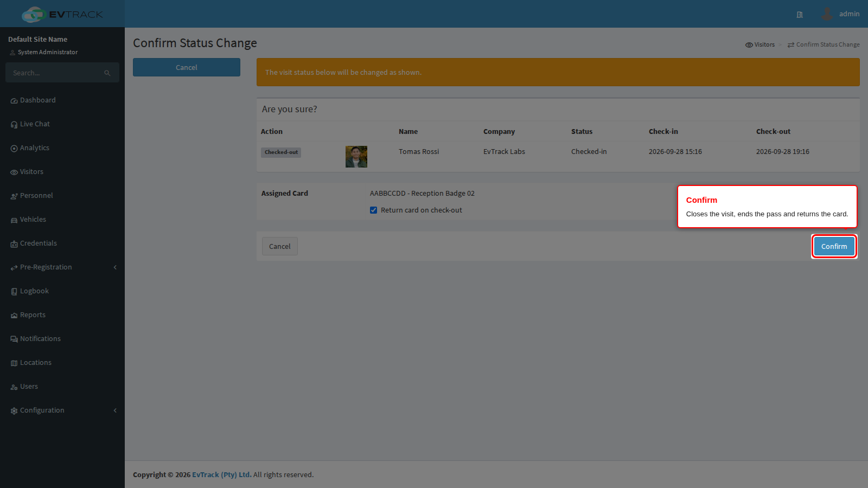
Task: Click the Locations map icon
Action: point(14,363)
